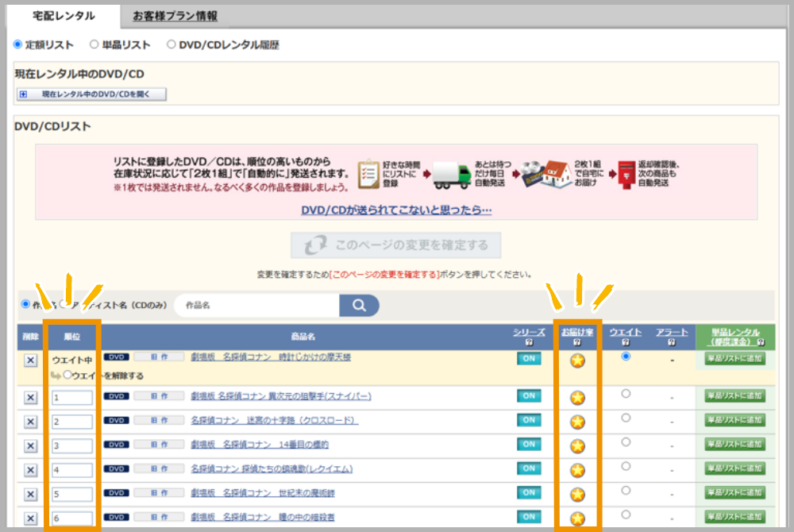
Task: Click the magnifying glass search button
Action: 358,306
